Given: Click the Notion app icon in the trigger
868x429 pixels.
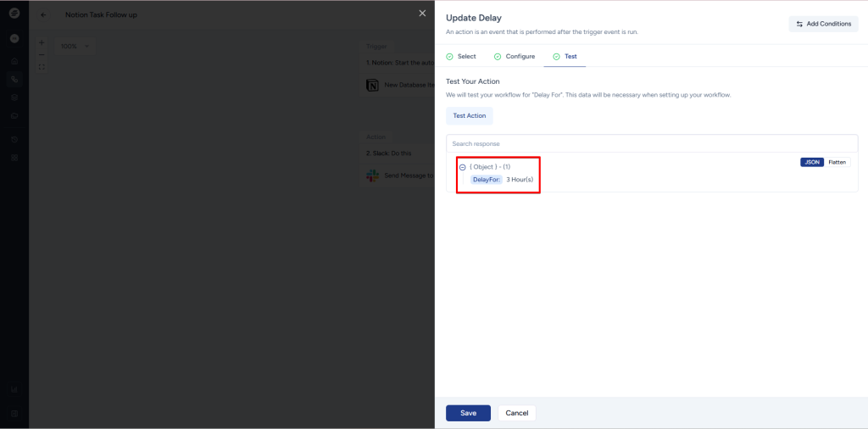Looking at the screenshot, I should click(x=372, y=85).
